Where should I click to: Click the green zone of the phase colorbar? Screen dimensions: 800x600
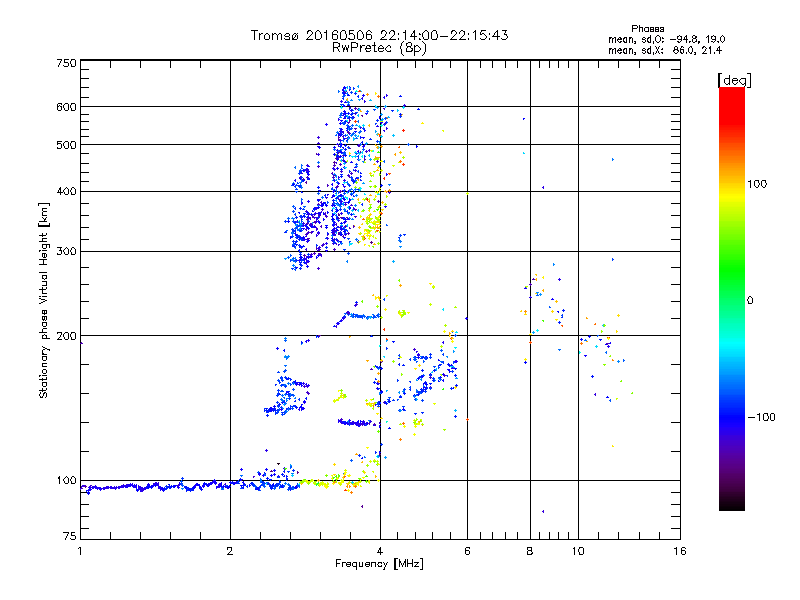click(x=732, y=263)
